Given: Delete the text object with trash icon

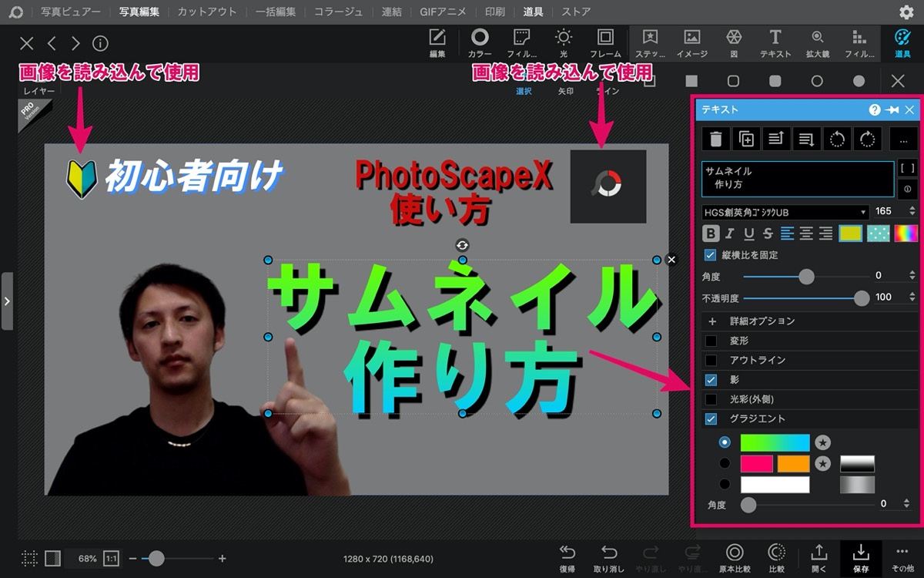Looking at the screenshot, I should [715, 139].
